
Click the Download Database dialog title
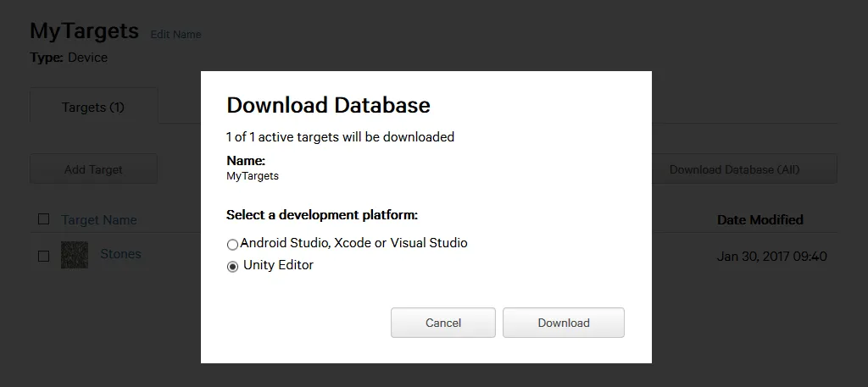click(328, 105)
